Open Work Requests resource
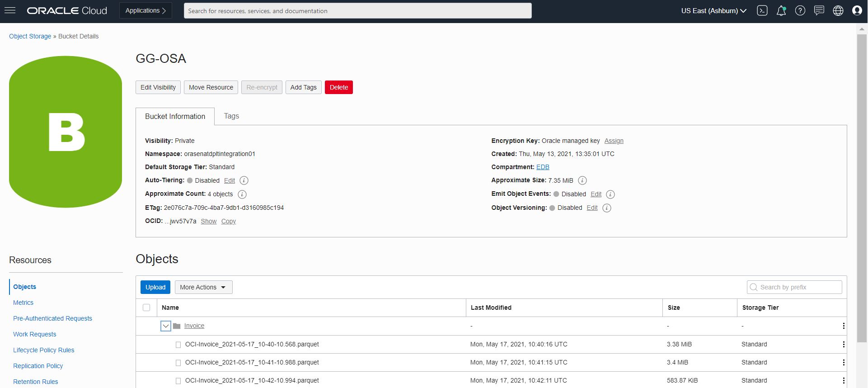The height and width of the screenshot is (388, 868). [34, 334]
